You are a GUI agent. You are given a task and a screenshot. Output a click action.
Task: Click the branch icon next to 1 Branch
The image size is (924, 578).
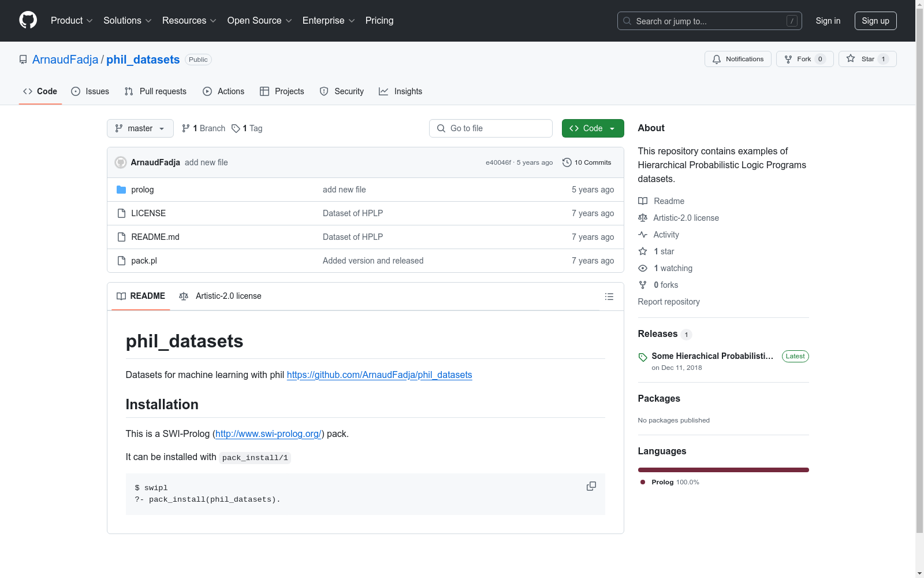186,128
